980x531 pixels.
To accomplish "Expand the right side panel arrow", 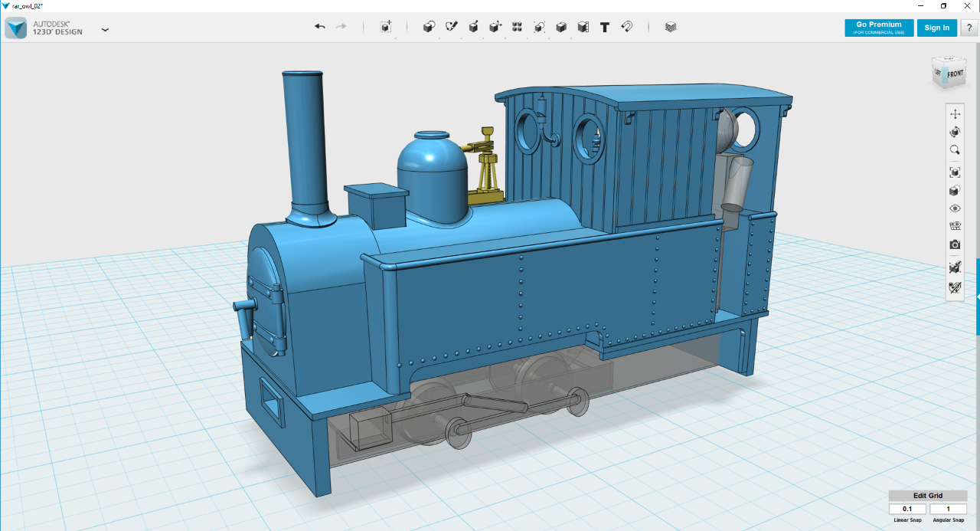I will pyautogui.click(x=978, y=297).
